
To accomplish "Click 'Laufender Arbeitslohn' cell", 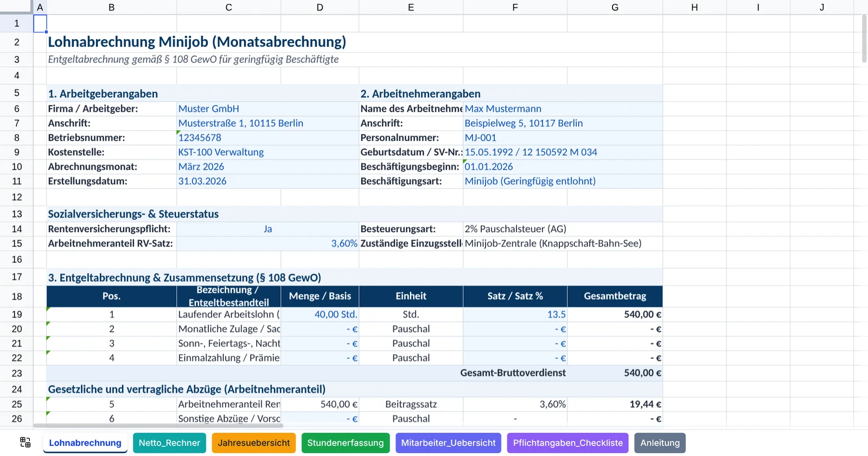I will [228, 314].
